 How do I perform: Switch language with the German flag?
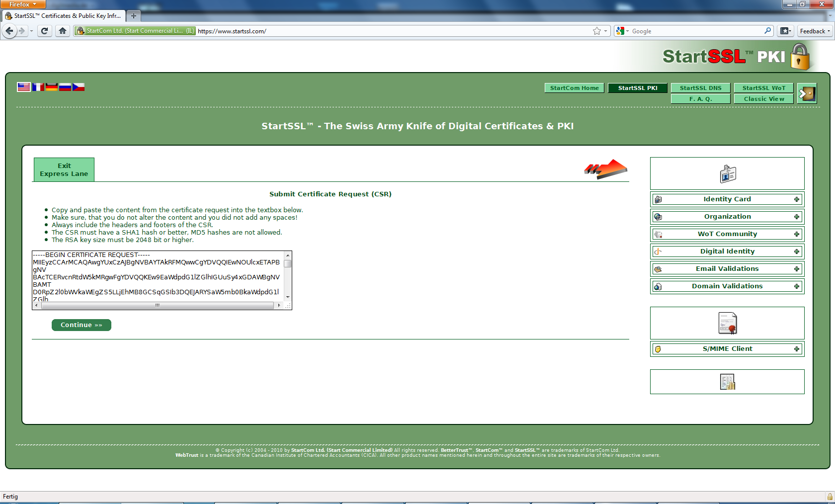click(52, 87)
